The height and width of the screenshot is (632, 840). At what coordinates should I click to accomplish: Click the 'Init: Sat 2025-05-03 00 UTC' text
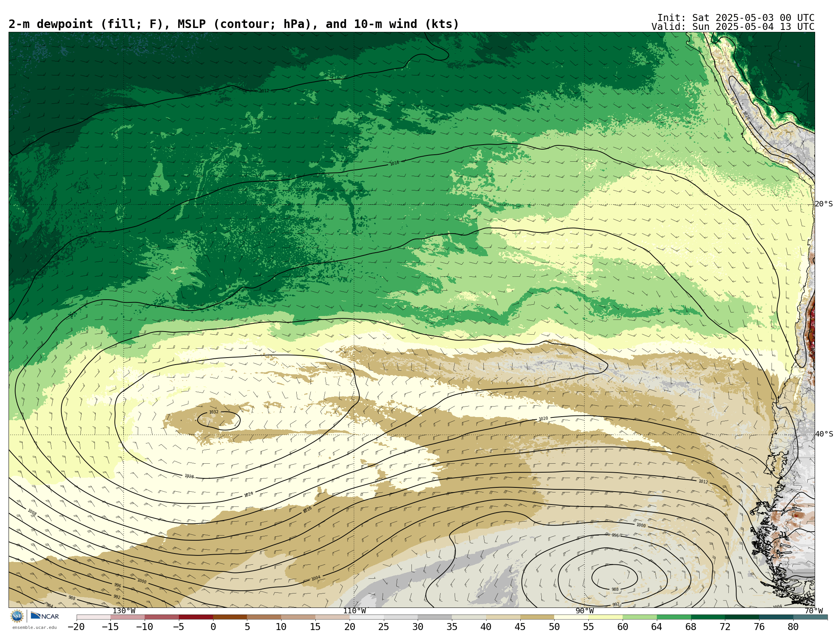coord(736,18)
